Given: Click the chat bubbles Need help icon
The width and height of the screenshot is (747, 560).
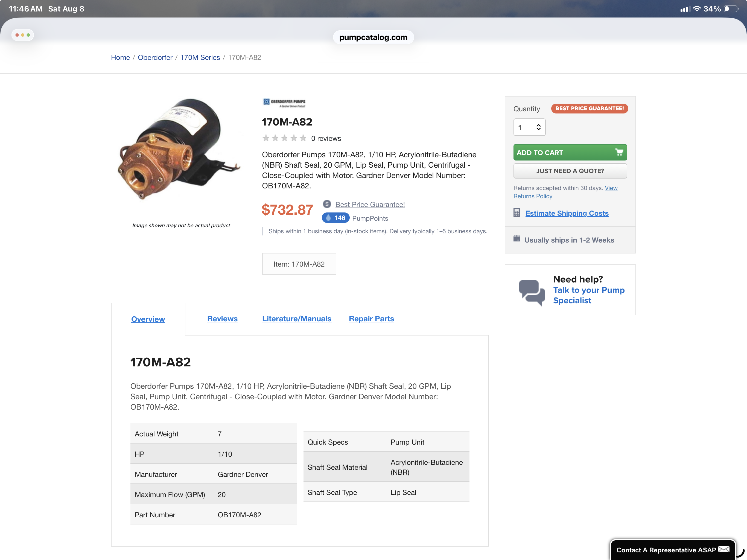Looking at the screenshot, I should [532, 293].
